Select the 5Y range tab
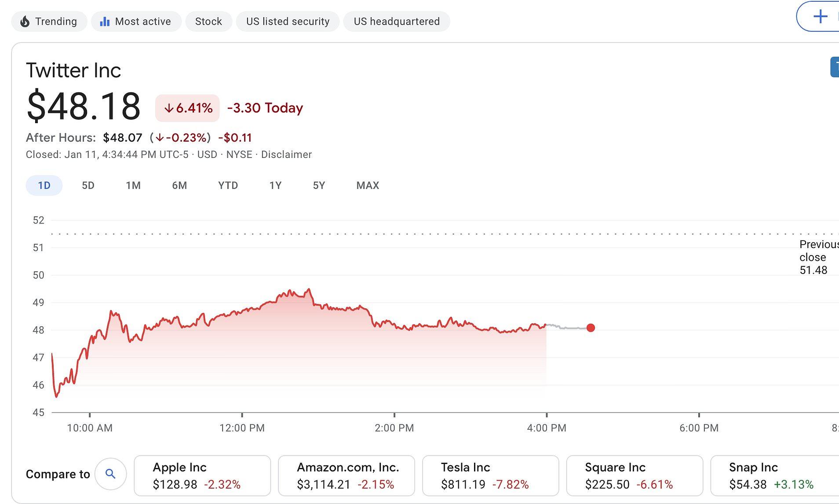839x504 pixels. tap(319, 185)
